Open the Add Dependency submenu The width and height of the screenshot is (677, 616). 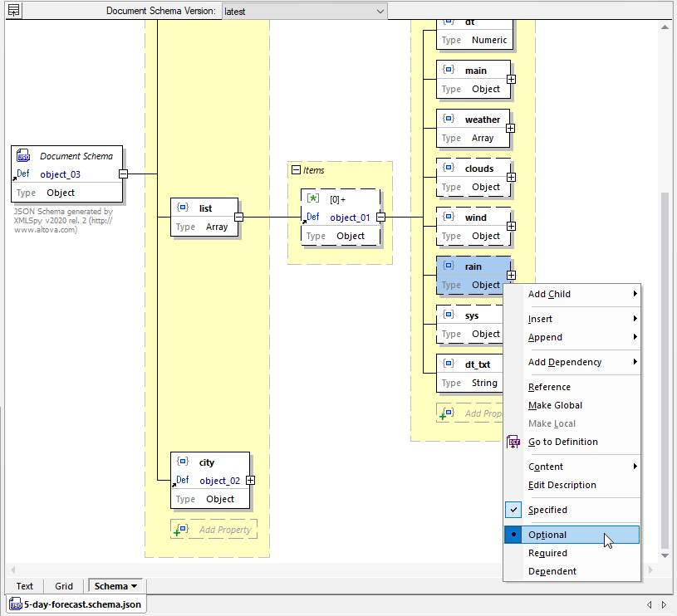564,362
